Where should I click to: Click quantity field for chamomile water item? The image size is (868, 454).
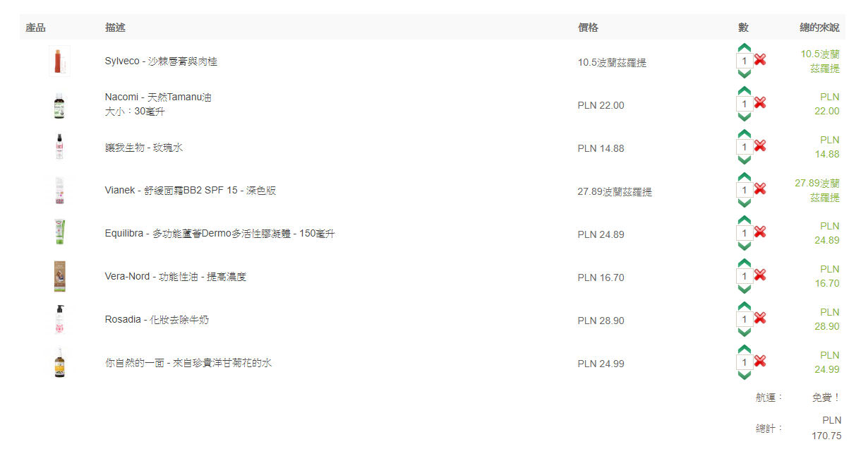[744, 362]
